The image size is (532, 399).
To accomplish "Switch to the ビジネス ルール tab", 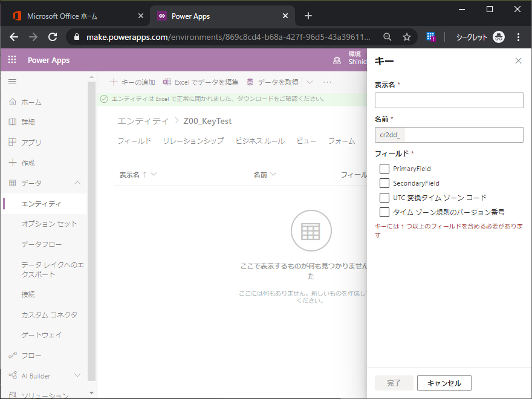I will pyautogui.click(x=260, y=141).
